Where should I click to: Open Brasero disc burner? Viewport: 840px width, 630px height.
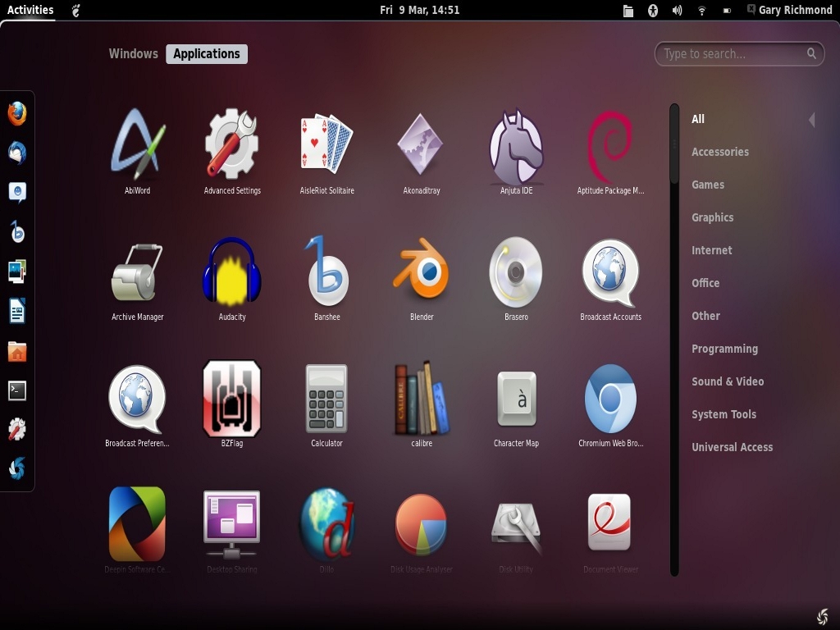516,279
